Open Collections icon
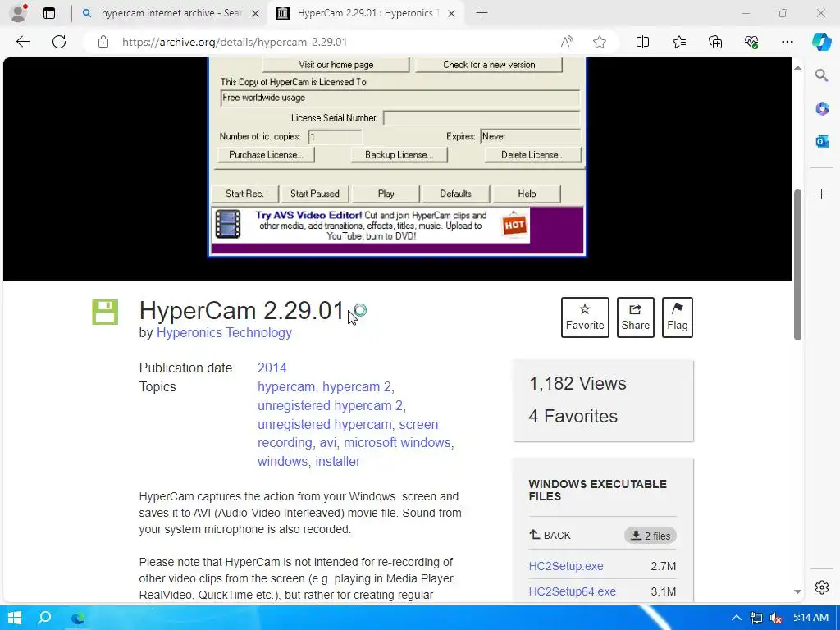The height and width of the screenshot is (630, 840). point(715,42)
